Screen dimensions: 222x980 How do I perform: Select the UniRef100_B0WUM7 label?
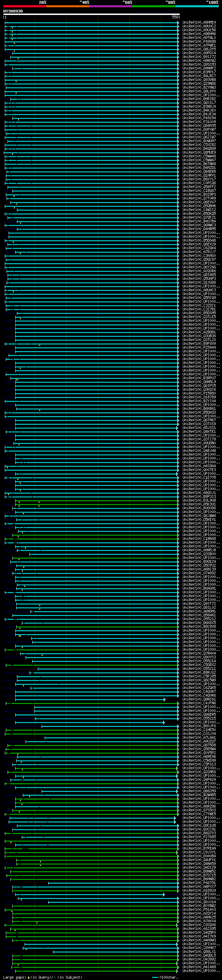[199, 141]
